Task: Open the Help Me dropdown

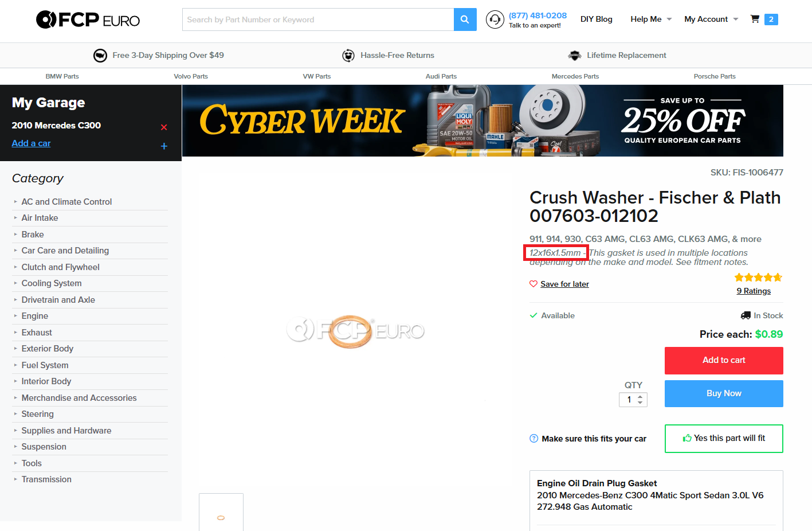Action: pos(650,19)
